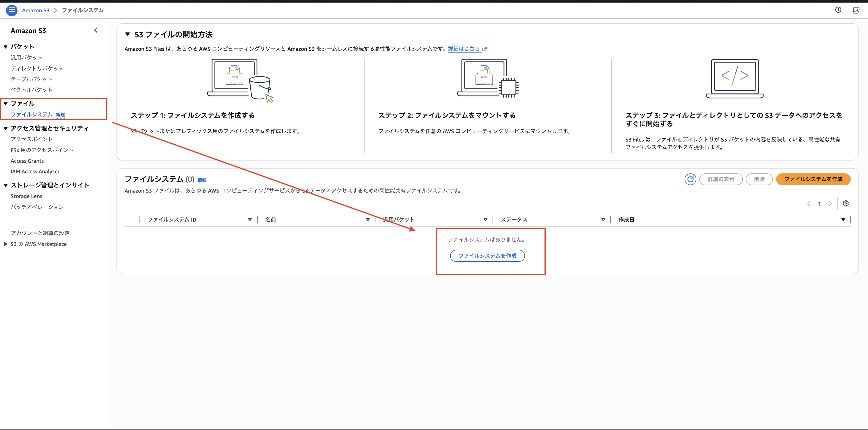This screenshot has width=868, height=430.
Task: Open the table display preferences gear
Action: click(846, 203)
